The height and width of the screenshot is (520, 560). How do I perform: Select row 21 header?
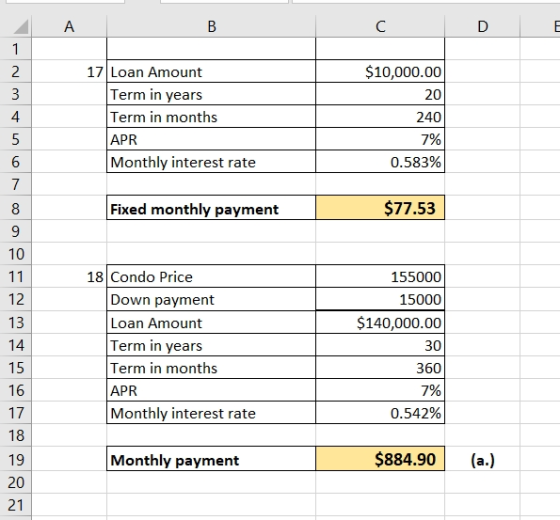[15, 505]
